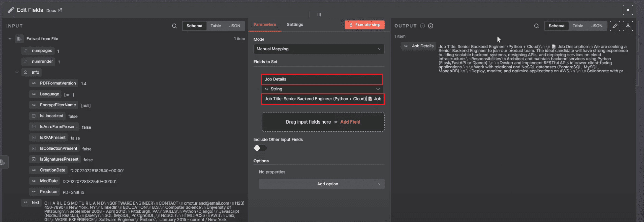The image size is (644, 222).
Task: Click the Execute step button
Action: tap(364, 25)
